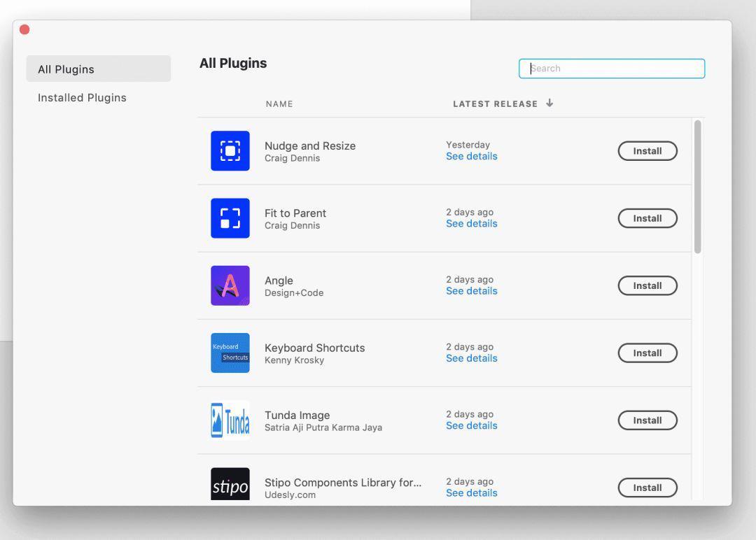
Task: Click the Nudge and Resize plugin name
Action: point(310,146)
